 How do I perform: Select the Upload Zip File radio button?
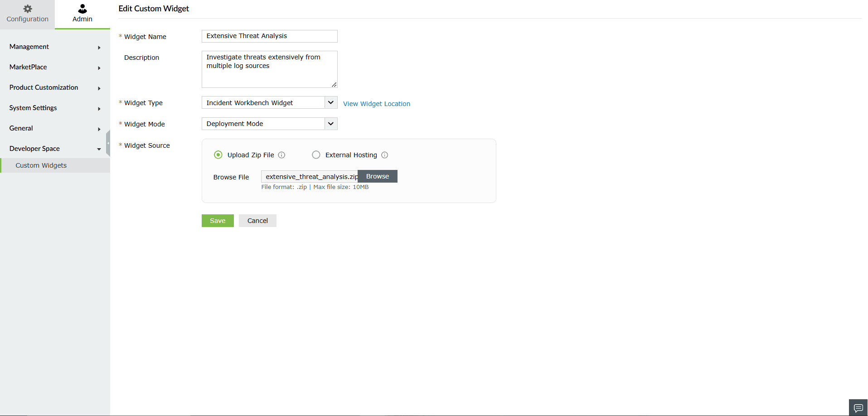point(218,155)
